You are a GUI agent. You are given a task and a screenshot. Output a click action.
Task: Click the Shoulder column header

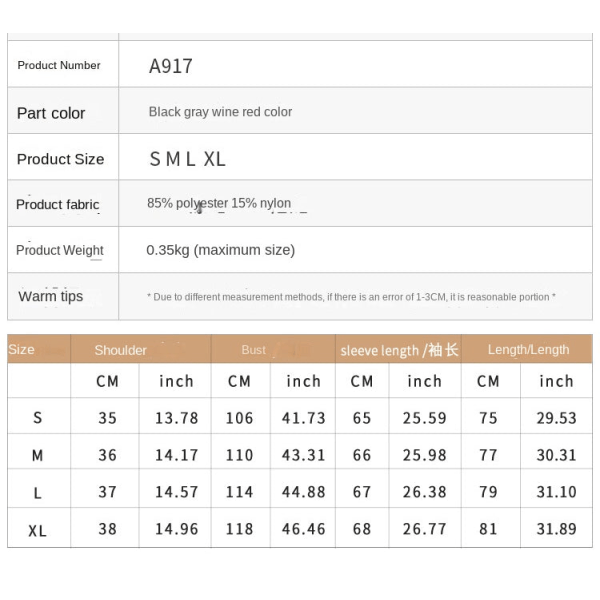click(121, 350)
